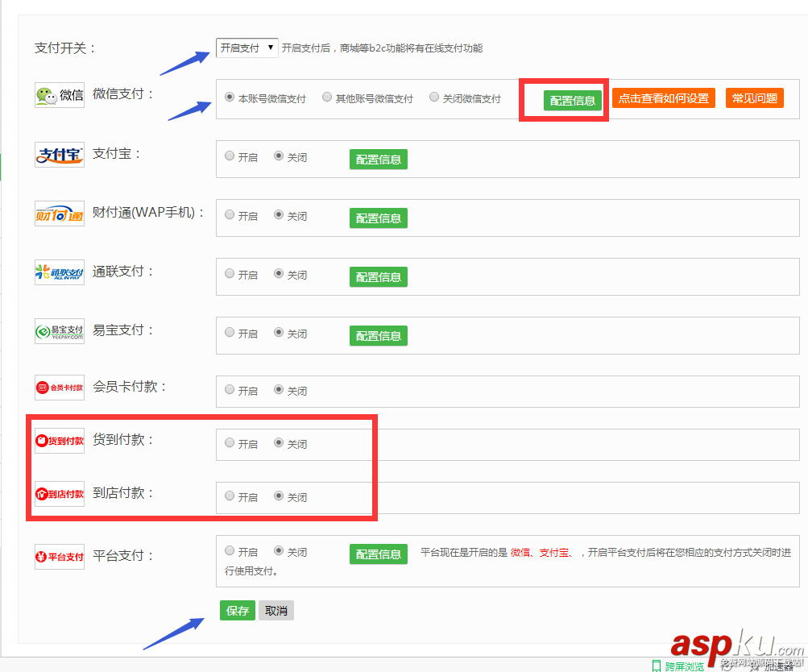
Task: Select the 关闭微信支付 radio option
Action: tap(433, 96)
